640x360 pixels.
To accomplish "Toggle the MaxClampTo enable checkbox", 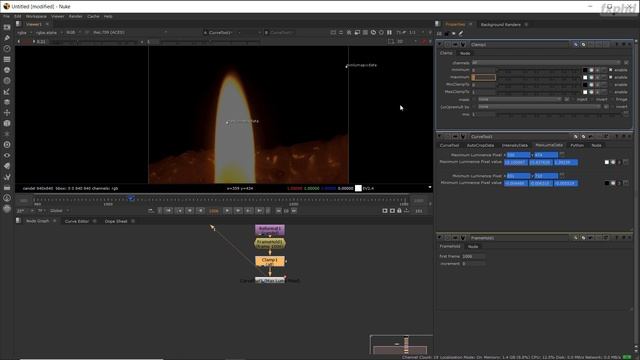I will coord(611,92).
